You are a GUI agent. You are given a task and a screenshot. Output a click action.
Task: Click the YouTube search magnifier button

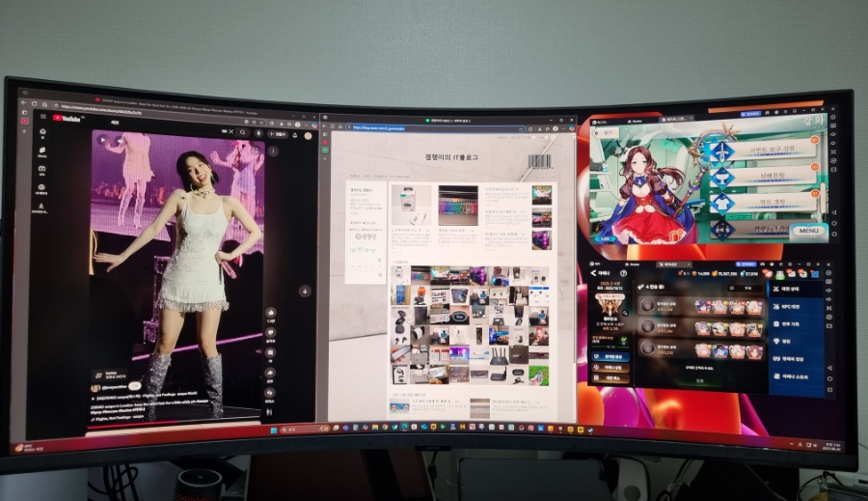tap(242, 132)
